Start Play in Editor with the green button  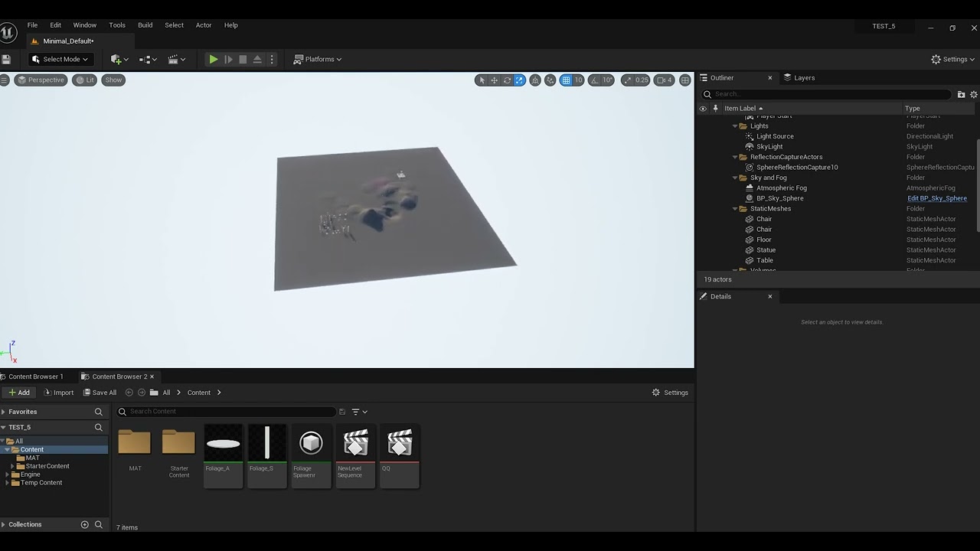tap(214, 59)
